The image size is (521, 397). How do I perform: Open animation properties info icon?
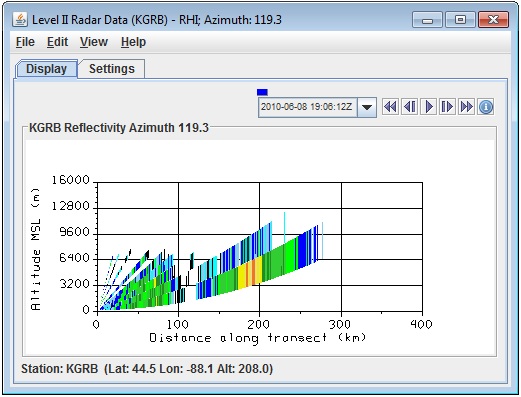[486, 107]
